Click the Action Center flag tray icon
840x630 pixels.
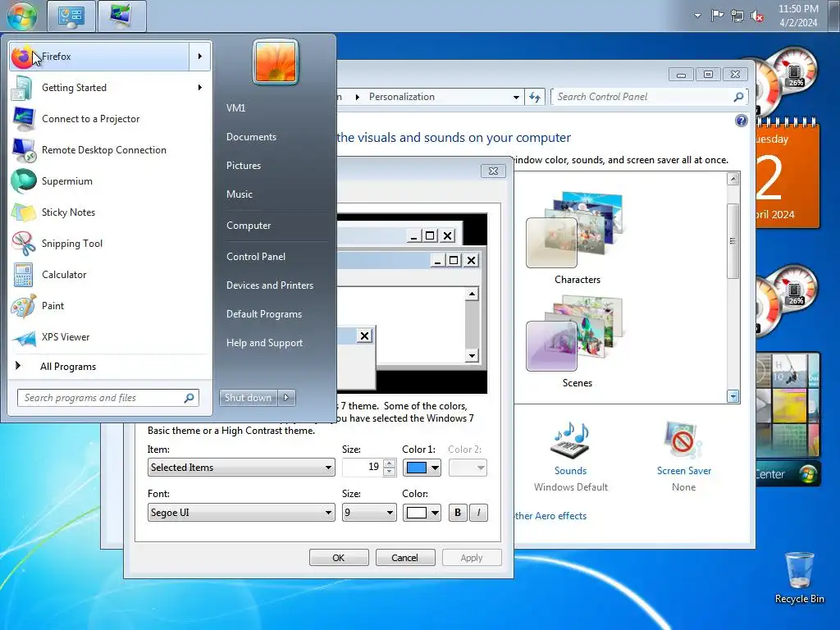(717, 16)
